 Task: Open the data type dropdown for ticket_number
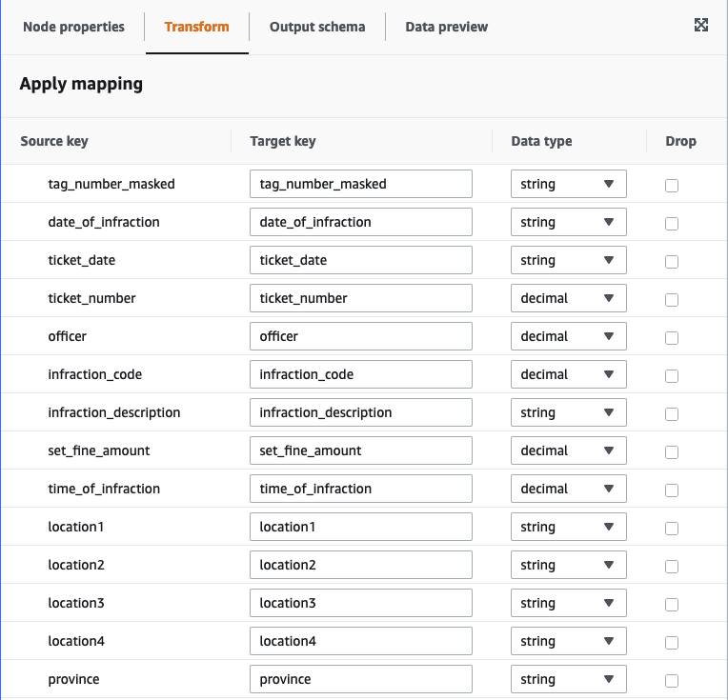pyautogui.click(x=568, y=298)
